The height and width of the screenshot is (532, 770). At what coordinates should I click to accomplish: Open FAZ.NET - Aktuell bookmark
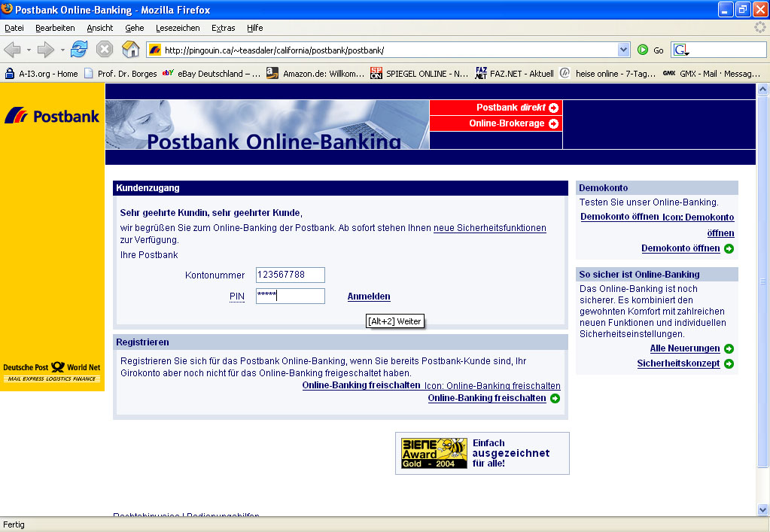(x=514, y=74)
